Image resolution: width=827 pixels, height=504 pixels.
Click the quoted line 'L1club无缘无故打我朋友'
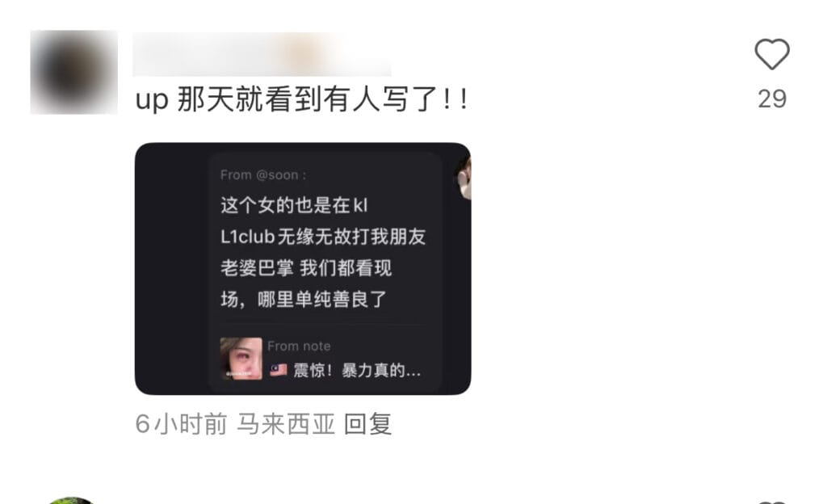coord(323,237)
